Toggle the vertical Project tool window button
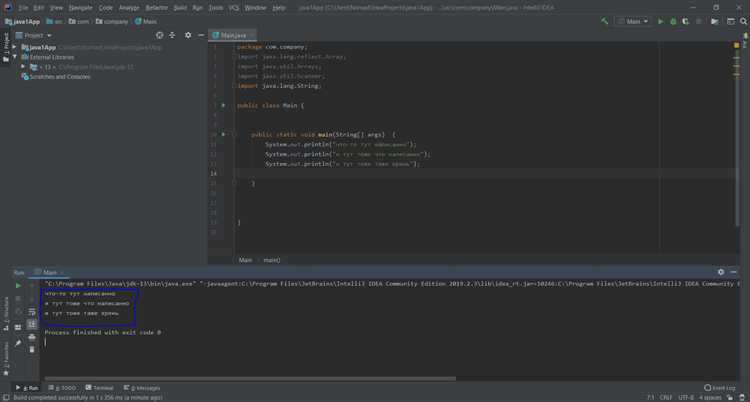 6,47
